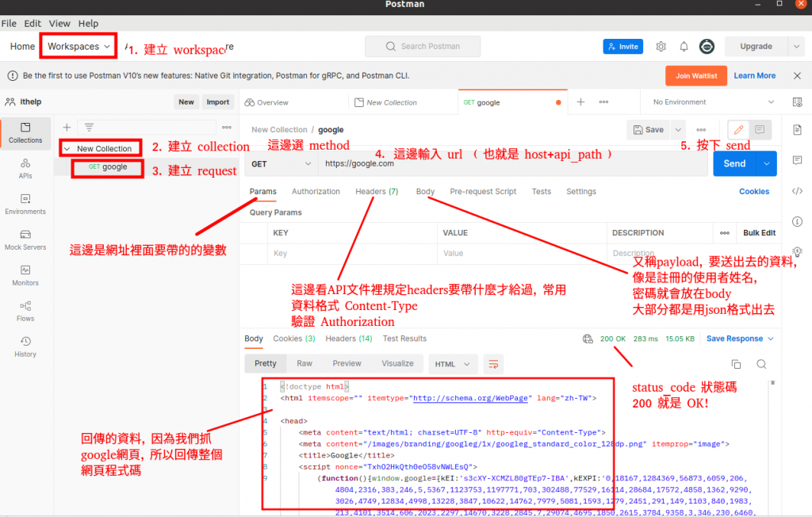Open the Test Results tab

point(404,339)
